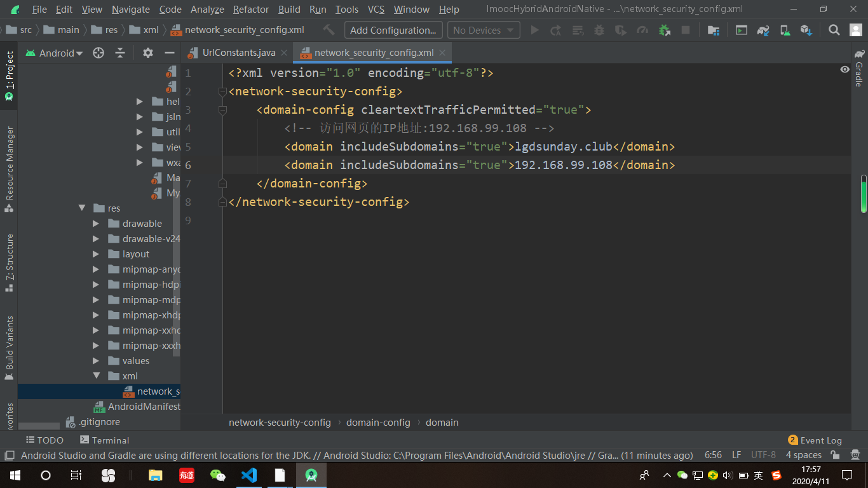Click the domain breadcrumb at editor bottom

442,423
